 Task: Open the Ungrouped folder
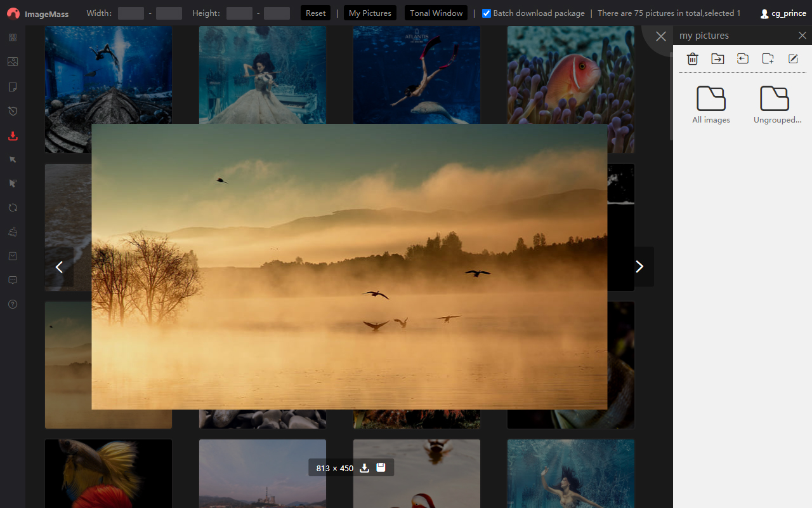tap(777, 105)
